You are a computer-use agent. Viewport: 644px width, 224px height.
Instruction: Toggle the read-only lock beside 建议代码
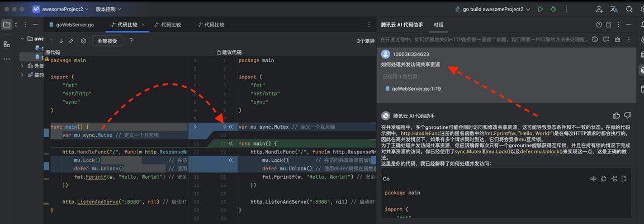(219, 52)
